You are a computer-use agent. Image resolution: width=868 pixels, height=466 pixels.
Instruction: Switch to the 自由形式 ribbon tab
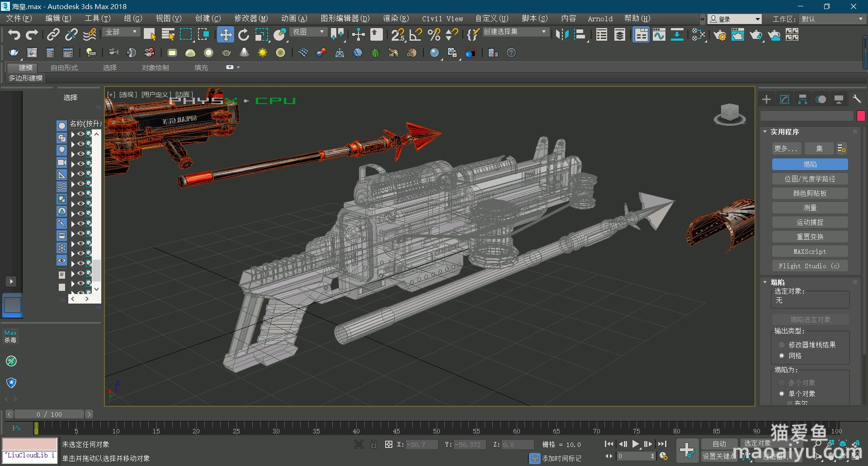64,67
